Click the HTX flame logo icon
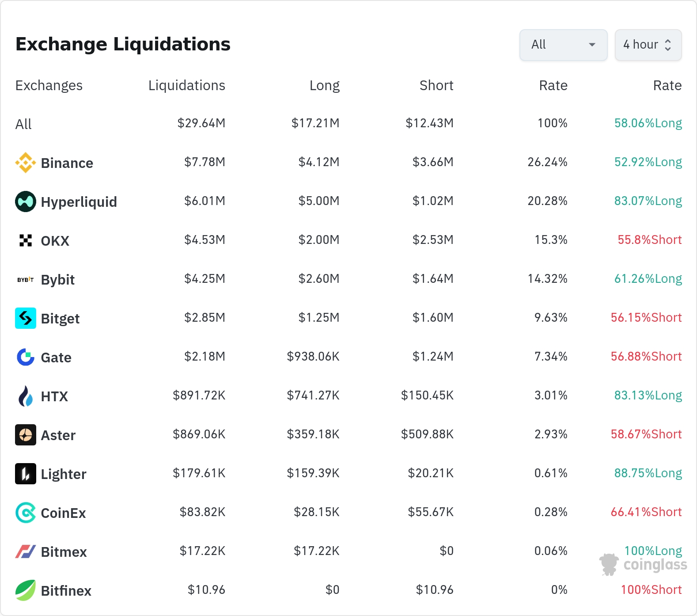The image size is (697, 616). click(26, 396)
